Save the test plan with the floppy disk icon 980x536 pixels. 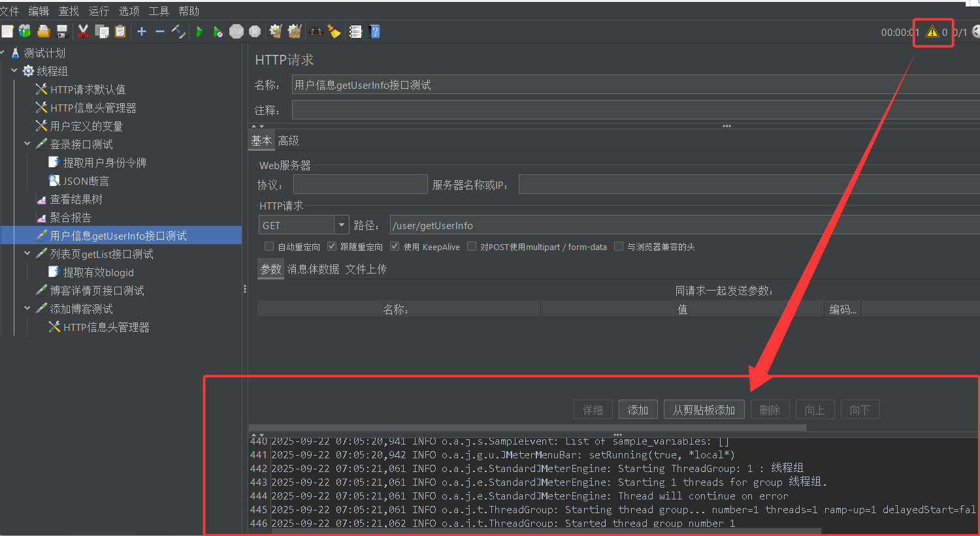tap(61, 31)
